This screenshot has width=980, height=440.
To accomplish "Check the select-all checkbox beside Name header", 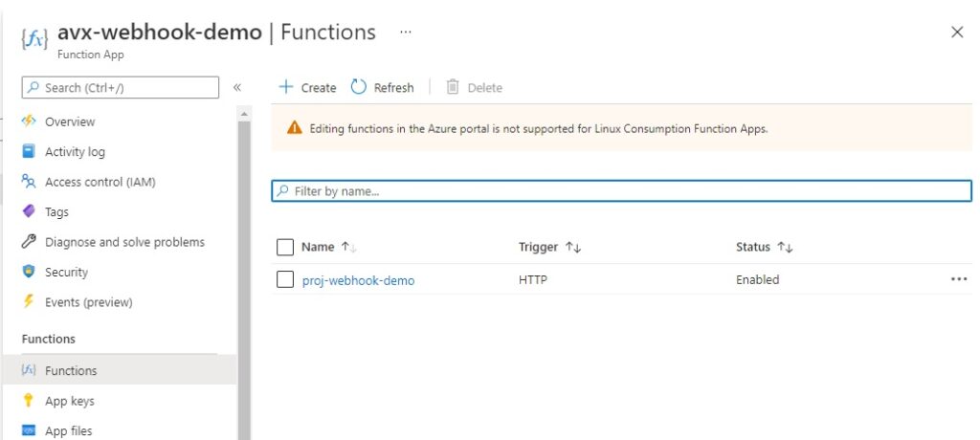I will click(x=285, y=247).
